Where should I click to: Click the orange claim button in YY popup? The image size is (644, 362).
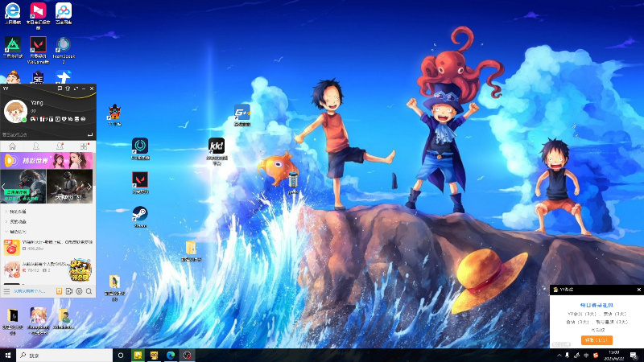coord(597,339)
